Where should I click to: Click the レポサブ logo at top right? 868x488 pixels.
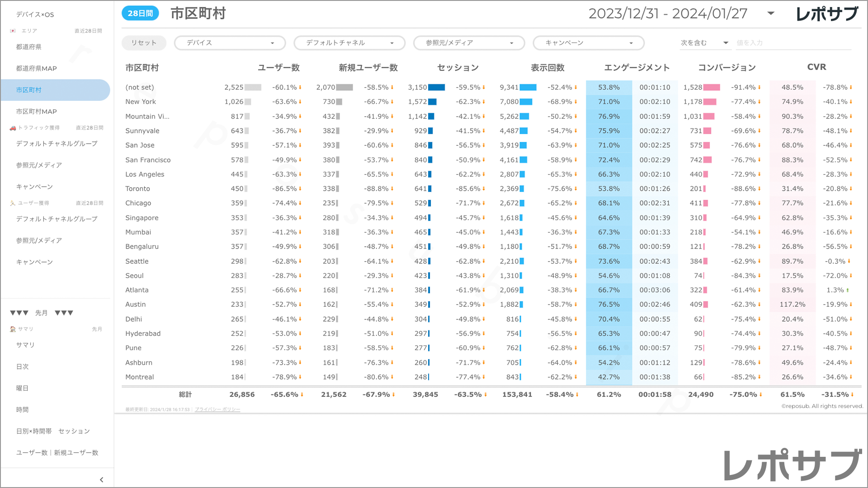[x=826, y=14]
